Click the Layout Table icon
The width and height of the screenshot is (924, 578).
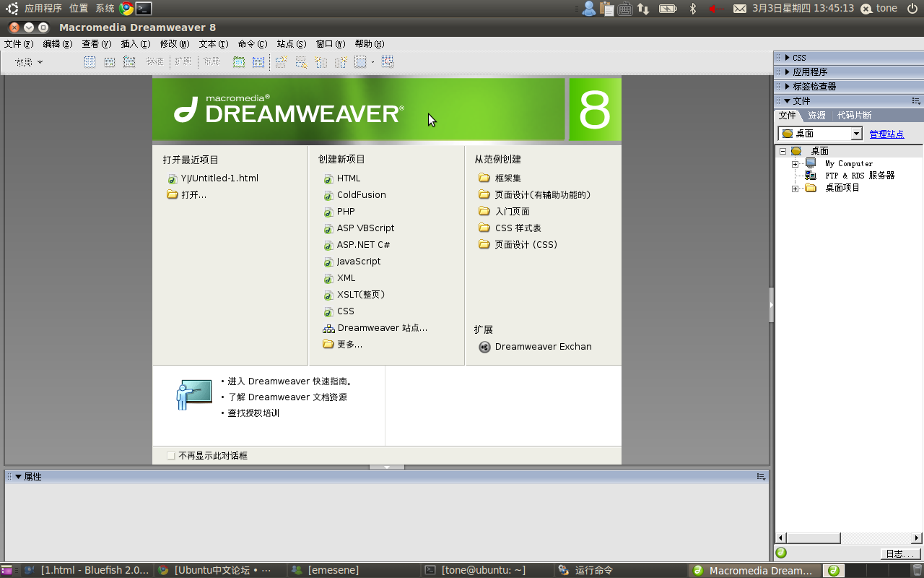tap(239, 62)
